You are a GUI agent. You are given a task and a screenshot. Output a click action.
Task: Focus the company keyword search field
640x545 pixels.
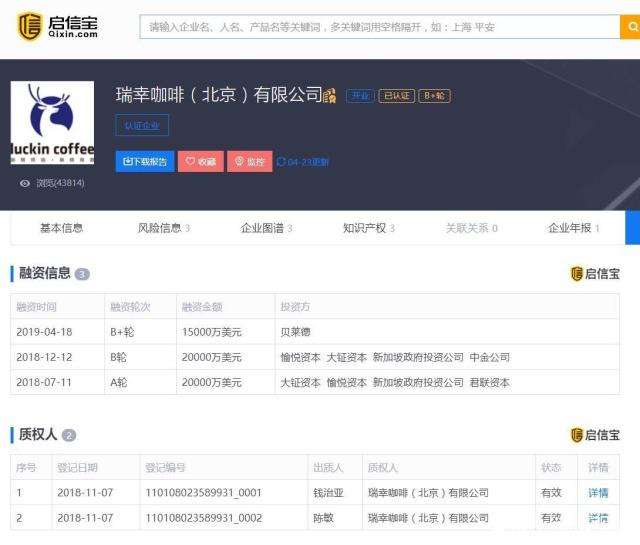[380, 27]
